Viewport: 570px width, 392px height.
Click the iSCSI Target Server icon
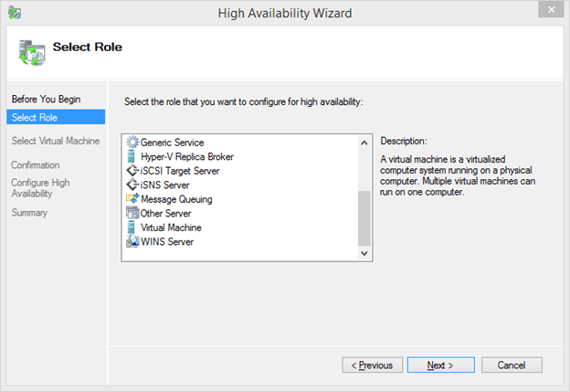(x=132, y=171)
